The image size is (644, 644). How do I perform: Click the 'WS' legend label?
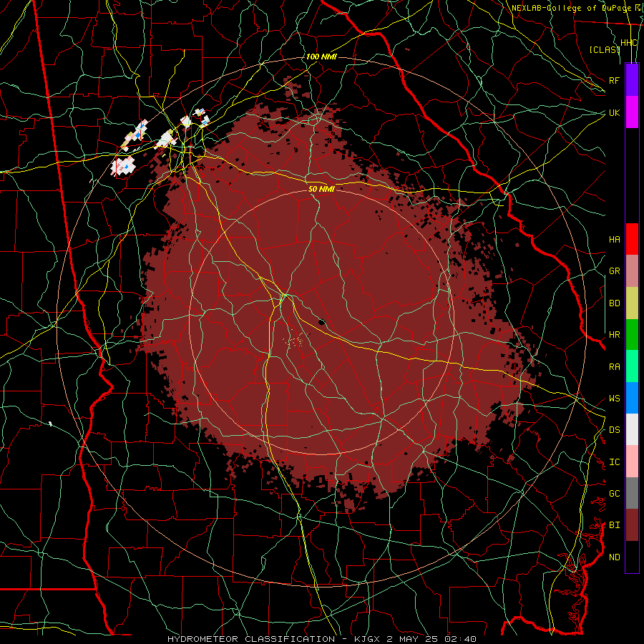pos(615,398)
